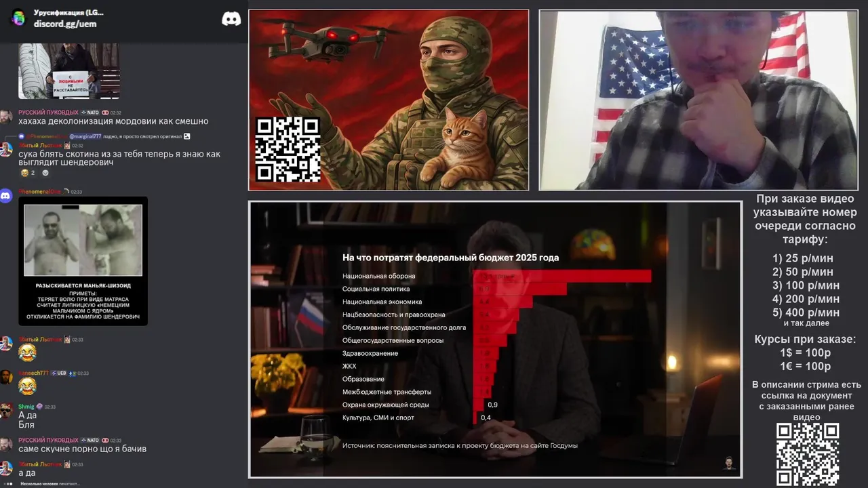Click the tariff line "3) 100 р/мин"

806,285
